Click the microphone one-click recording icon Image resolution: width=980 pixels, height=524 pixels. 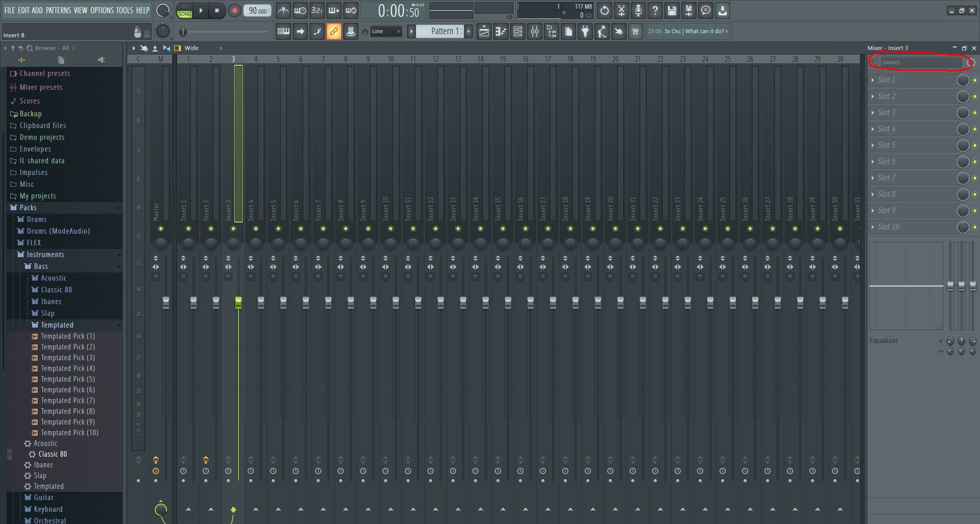[638, 10]
